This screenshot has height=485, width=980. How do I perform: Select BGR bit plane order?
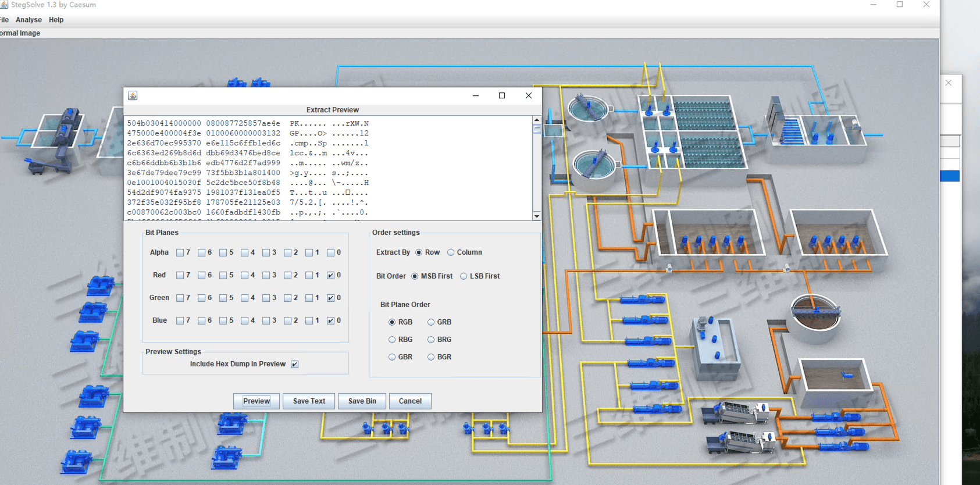431,357
